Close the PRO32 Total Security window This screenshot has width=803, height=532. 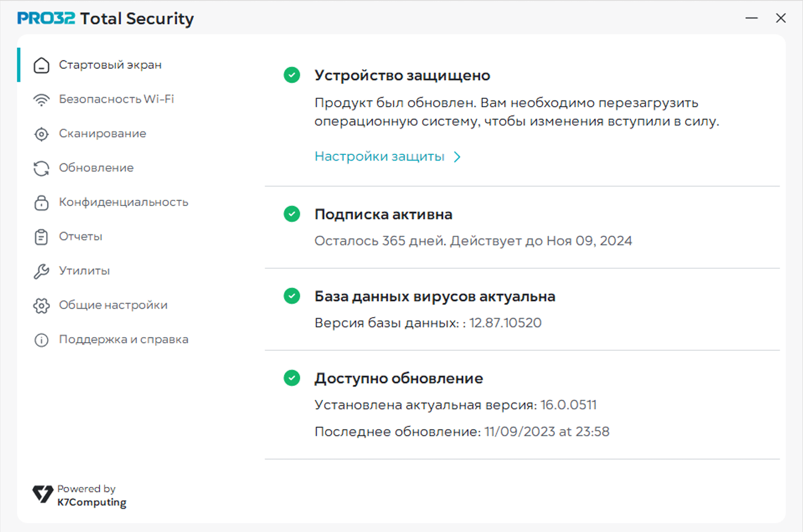pos(781,18)
